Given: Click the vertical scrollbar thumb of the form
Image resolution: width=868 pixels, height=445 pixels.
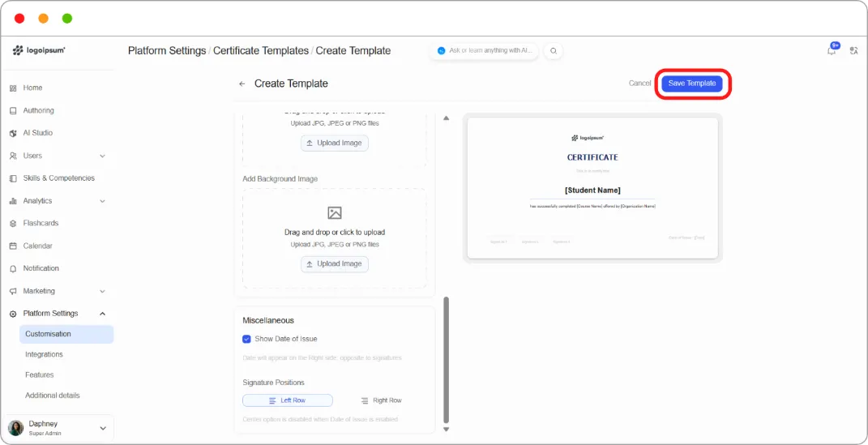Looking at the screenshot, I should (x=447, y=360).
